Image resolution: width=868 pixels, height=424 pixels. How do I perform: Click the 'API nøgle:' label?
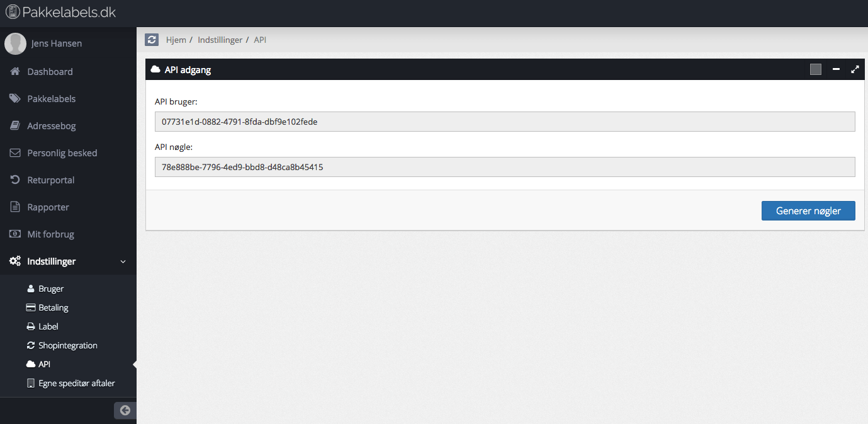pos(174,147)
